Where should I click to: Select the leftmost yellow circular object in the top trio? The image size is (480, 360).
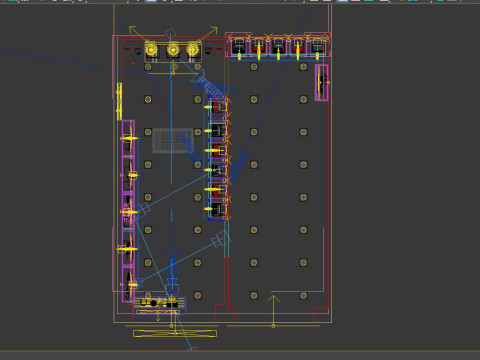151,50
